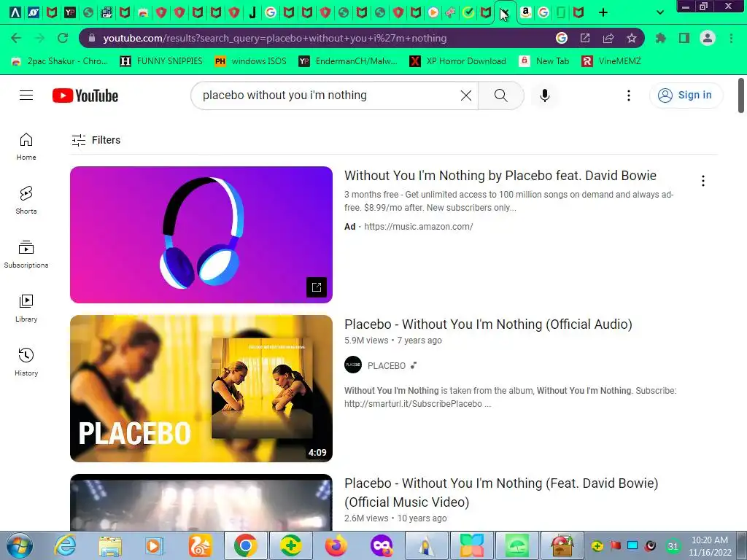The width and height of the screenshot is (747, 560).
Task: Open the Filters option
Action: [x=96, y=140]
